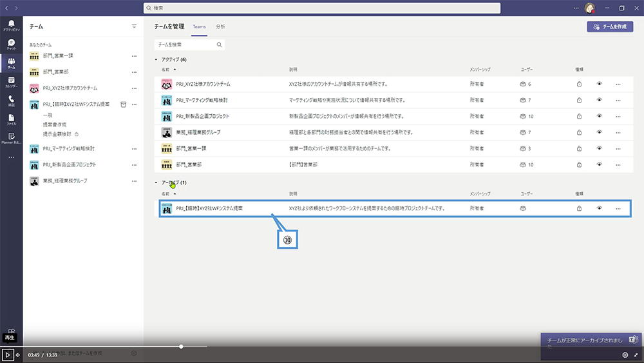This screenshot has width=644, height=363.
Task: Open archived PRJ_【臨時】XYZ社WFシステム提案 team name
Action: click(x=209, y=208)
